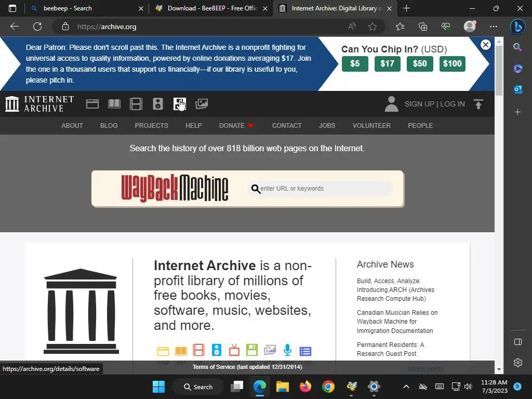Screen dimensions: 532x399
Task: Click the SIGN UP link
Action: click(x=419, y=104)
